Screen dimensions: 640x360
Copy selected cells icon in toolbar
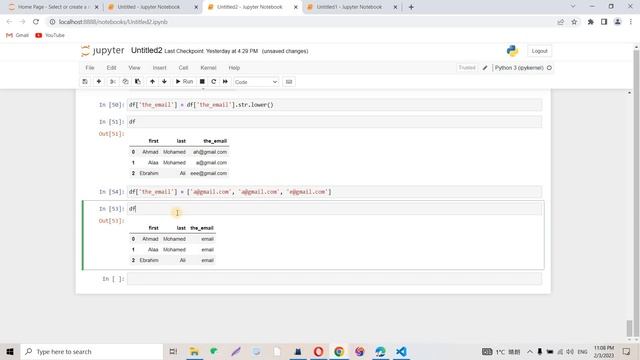[125, 82]
